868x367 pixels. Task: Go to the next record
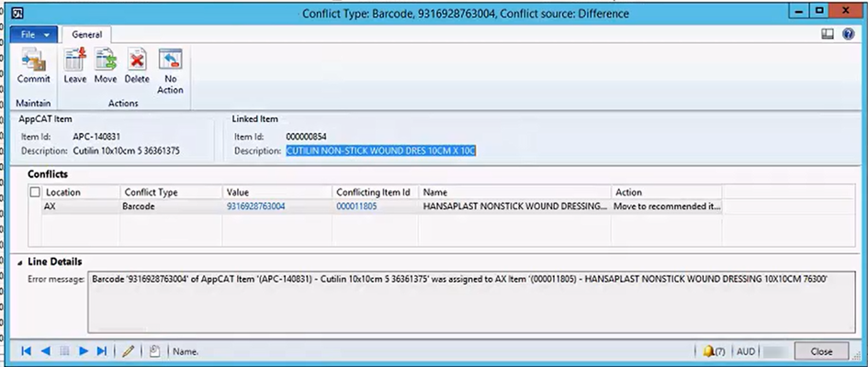click(x=83, y=351)
